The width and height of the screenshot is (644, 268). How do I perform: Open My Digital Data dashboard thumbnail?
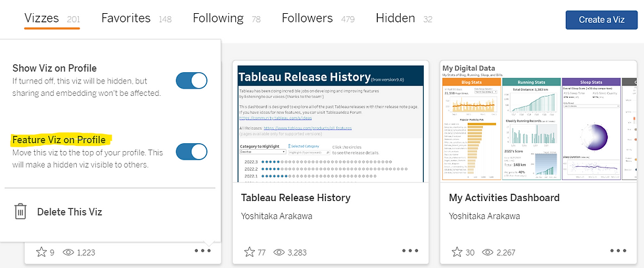click(539, 122)
